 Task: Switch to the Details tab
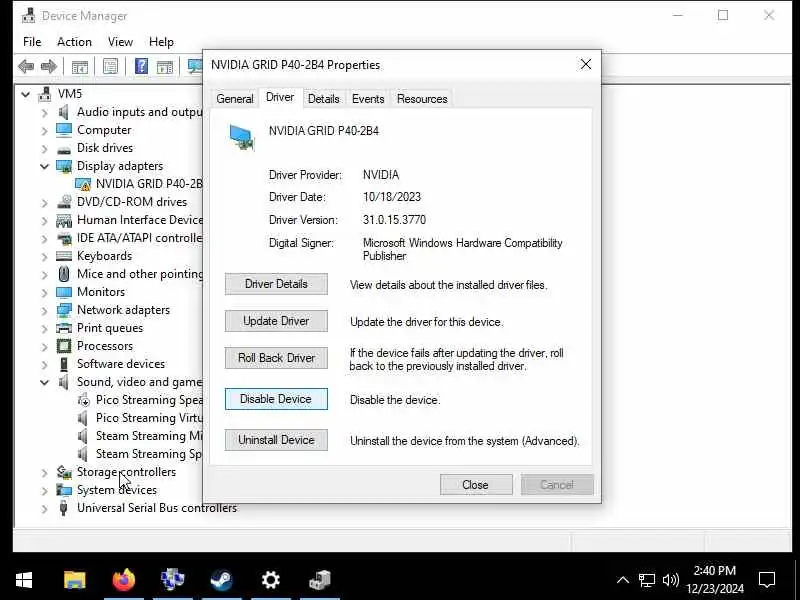(x=323, y=99)
